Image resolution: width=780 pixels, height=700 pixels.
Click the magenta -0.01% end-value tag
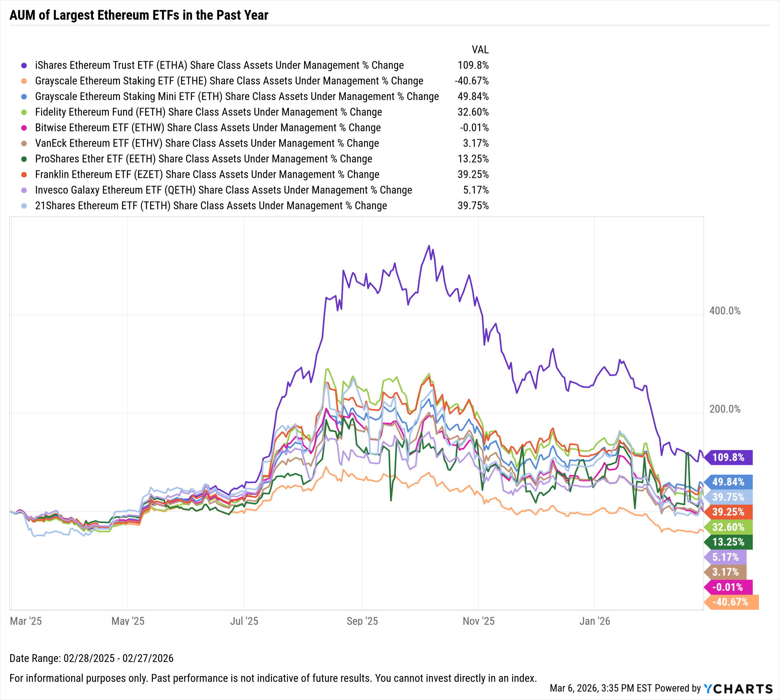tap(729, 587)
